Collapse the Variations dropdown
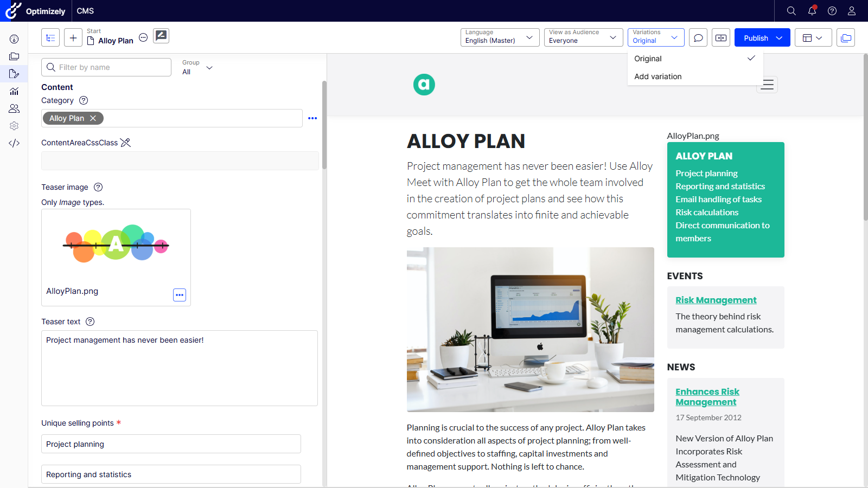This screenshot has height=488, width=868. click(x=656, y=37)
